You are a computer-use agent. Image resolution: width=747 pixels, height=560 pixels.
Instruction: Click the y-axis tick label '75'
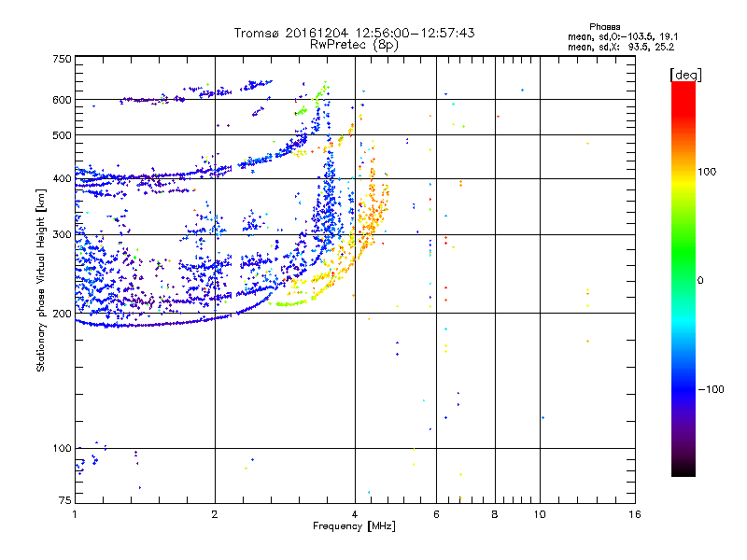[x=65, y=500]
